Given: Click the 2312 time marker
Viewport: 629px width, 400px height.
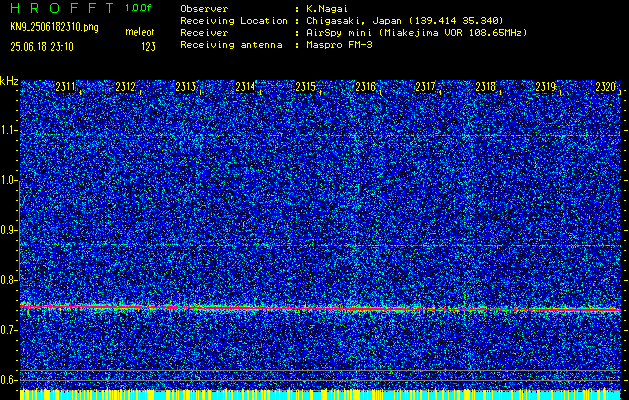Looking at the screenshot, I should click(x=126, y=87).
